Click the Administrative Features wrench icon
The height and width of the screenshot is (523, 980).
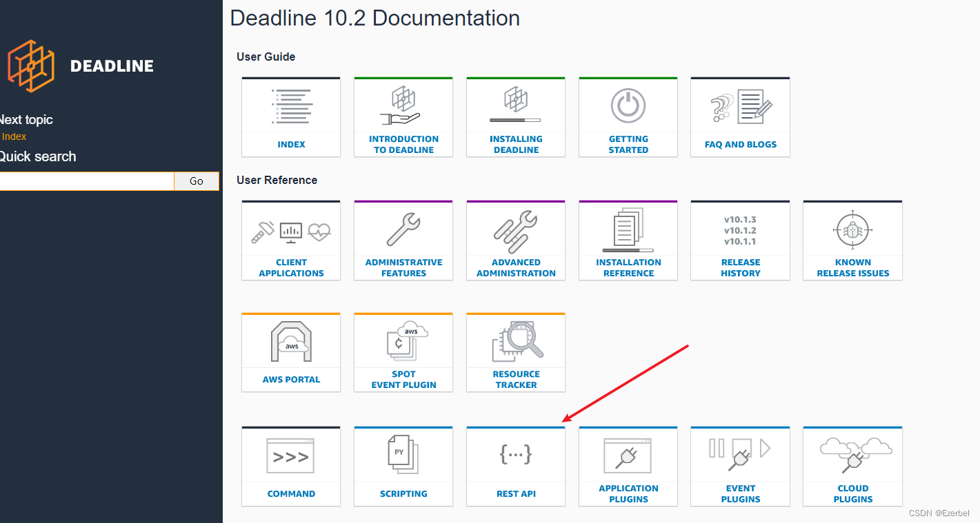403,229
